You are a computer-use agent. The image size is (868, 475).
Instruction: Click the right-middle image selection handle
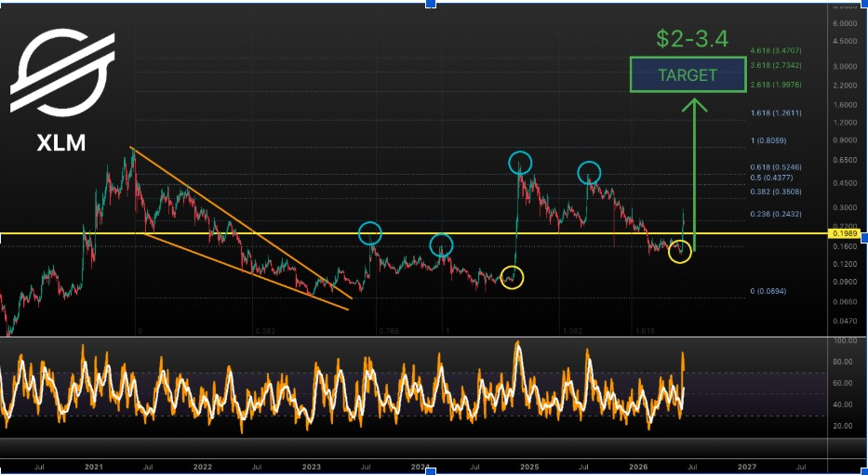[864, 238]
